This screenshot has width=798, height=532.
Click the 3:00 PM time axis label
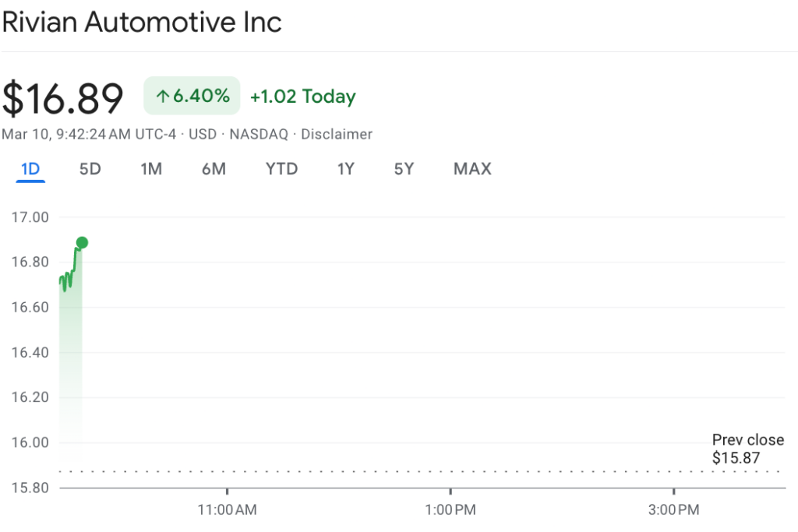pos(673,511)
